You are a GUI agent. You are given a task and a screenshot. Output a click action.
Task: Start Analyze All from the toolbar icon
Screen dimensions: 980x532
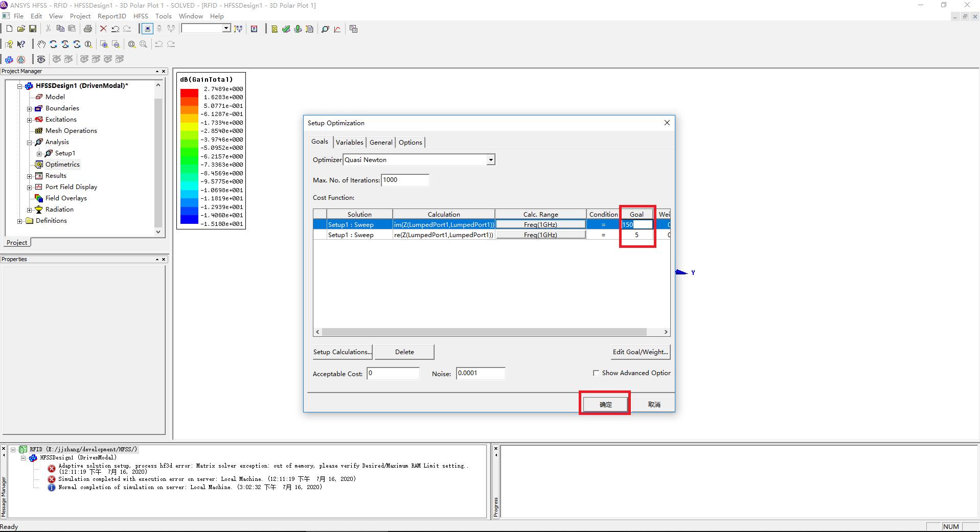(x=298, y=29)
